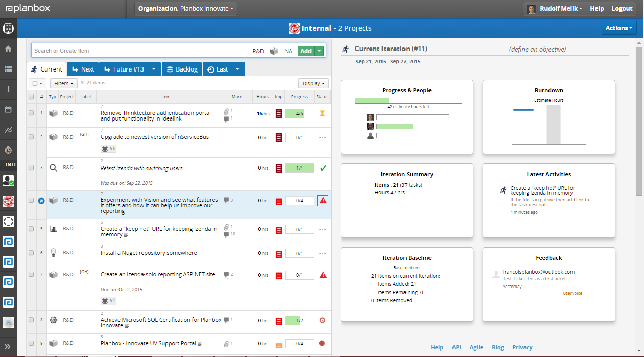This screenshot has width=644, height=357.
Task: Open comments bubble on Experiment with Vision item
Action: point(226,200)
